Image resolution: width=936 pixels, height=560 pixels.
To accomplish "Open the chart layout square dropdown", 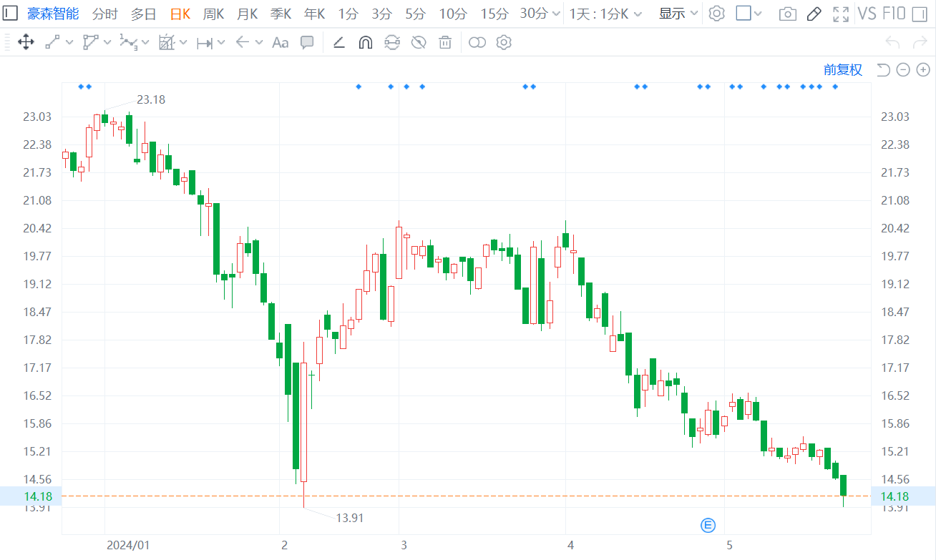I will click(749, 13).
